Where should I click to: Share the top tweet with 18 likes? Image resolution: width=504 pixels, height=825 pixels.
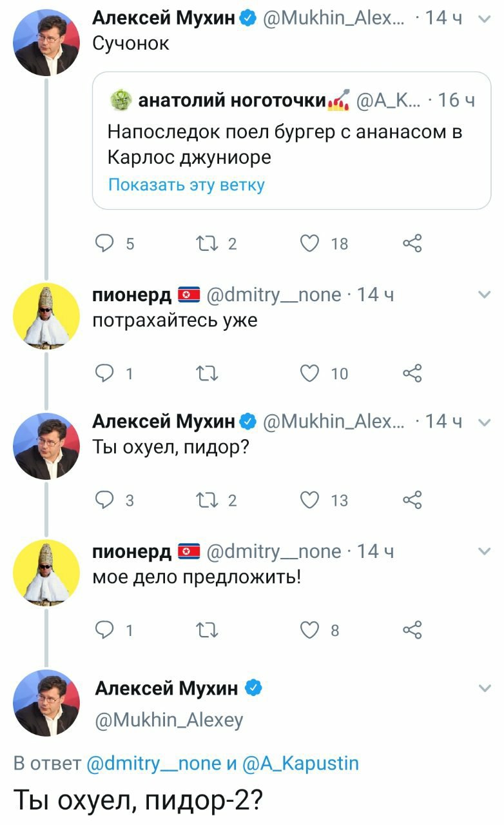coord(412,244)
